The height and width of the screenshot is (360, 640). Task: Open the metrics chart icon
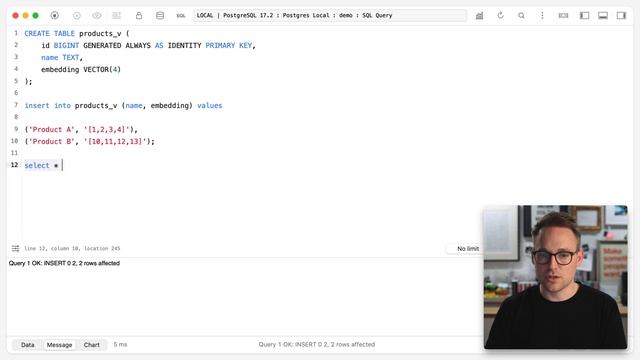point(479,16)
